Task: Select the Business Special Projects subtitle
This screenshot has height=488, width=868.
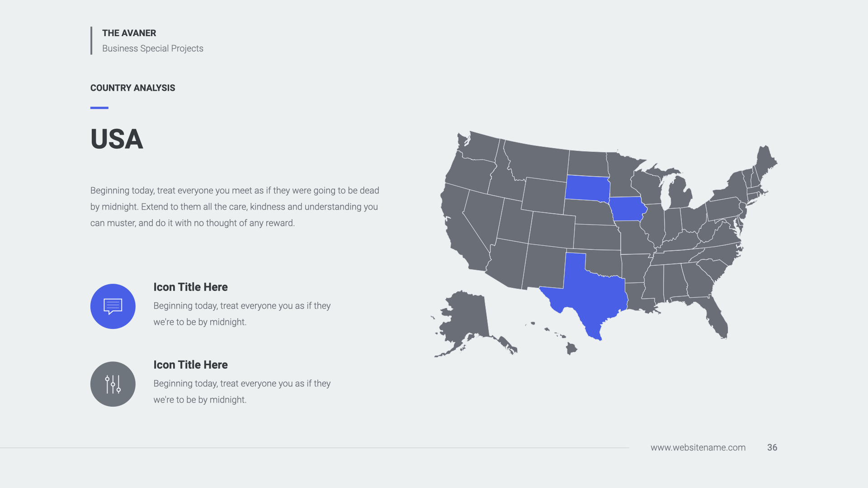Action: click(x=152, y=48)
